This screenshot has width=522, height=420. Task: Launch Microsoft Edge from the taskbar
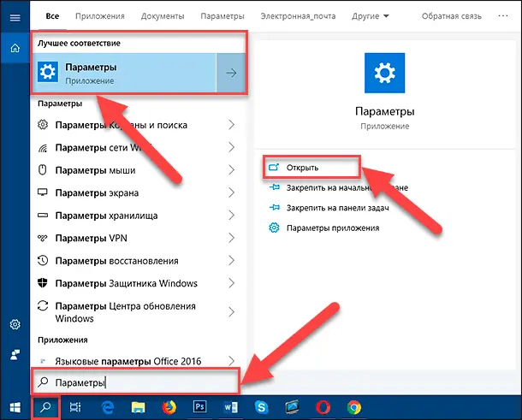tap(109, 406)
